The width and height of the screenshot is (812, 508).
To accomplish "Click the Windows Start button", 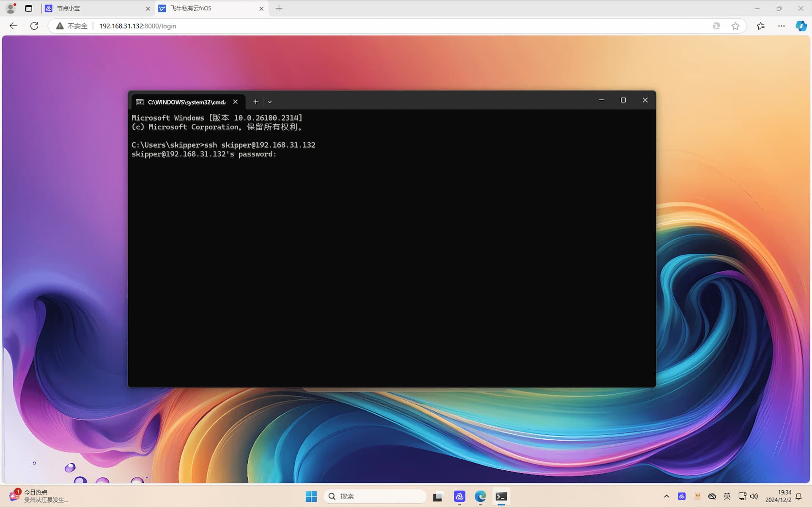I will pos(311,496).
